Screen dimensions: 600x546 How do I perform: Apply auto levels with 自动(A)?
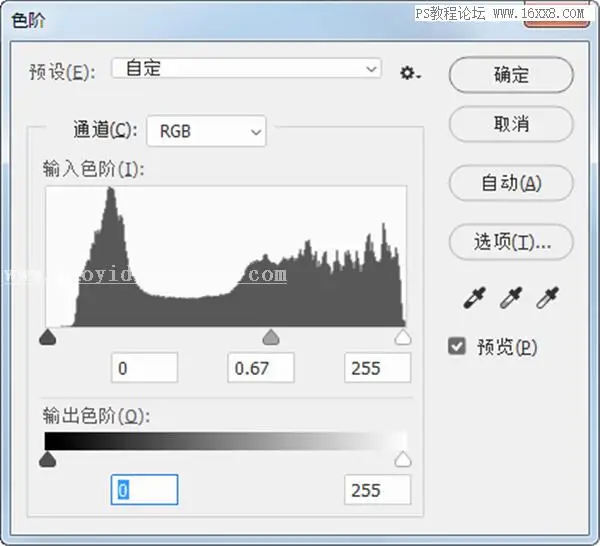pyautogui.click(x=511, y=183)
